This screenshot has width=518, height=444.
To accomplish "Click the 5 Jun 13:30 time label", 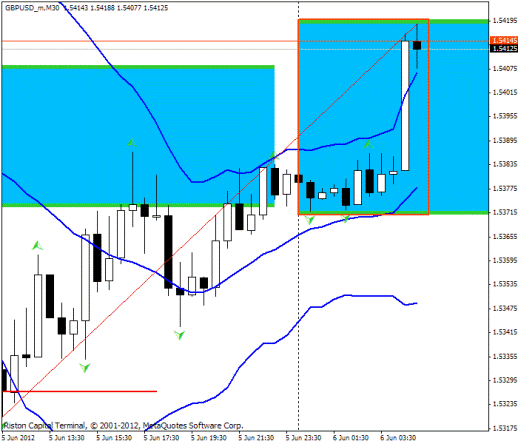I will click(67, 438).
